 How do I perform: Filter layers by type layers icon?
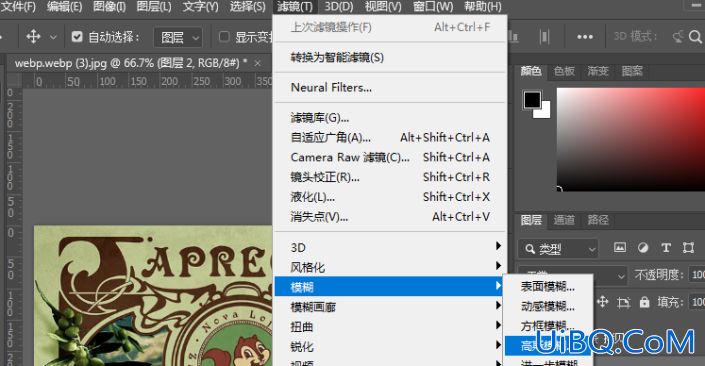pos(666,247)
